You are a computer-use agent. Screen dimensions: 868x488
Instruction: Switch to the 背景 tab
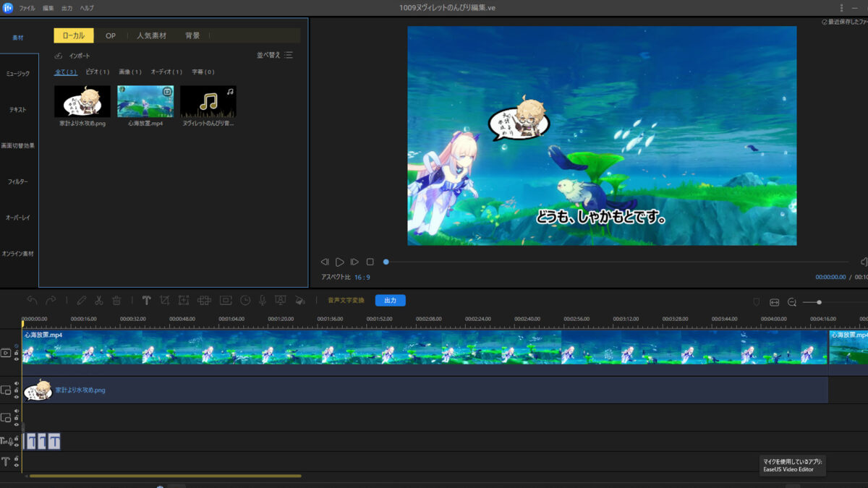[x=192, y=35]
